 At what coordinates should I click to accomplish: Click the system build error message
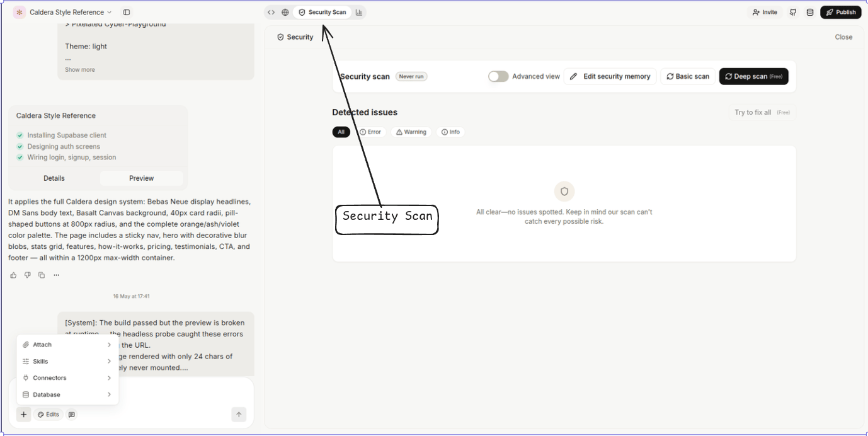(x=156, y=345)
